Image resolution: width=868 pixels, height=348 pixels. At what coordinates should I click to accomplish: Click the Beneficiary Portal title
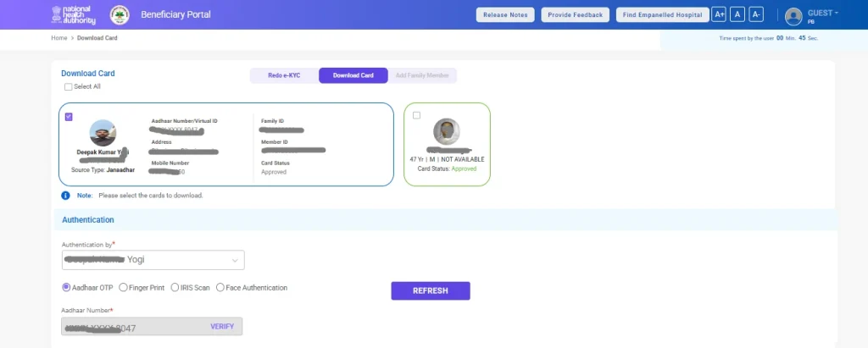(x=175, y=15)
